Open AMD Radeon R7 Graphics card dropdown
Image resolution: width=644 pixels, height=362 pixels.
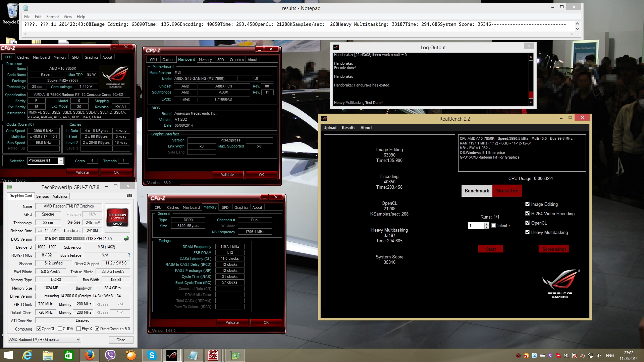[x=44, y=340]
